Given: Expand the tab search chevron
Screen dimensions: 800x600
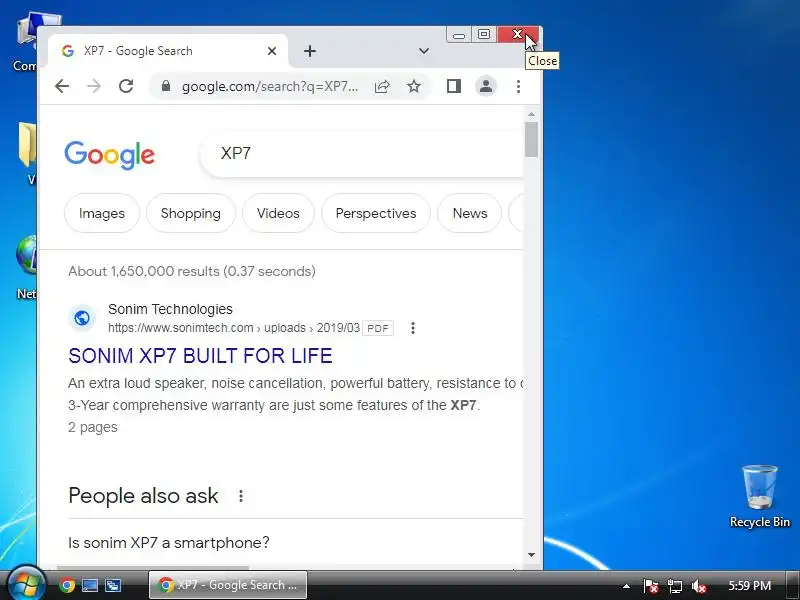Looking at the screenshot, I should (x=423, y=51).
